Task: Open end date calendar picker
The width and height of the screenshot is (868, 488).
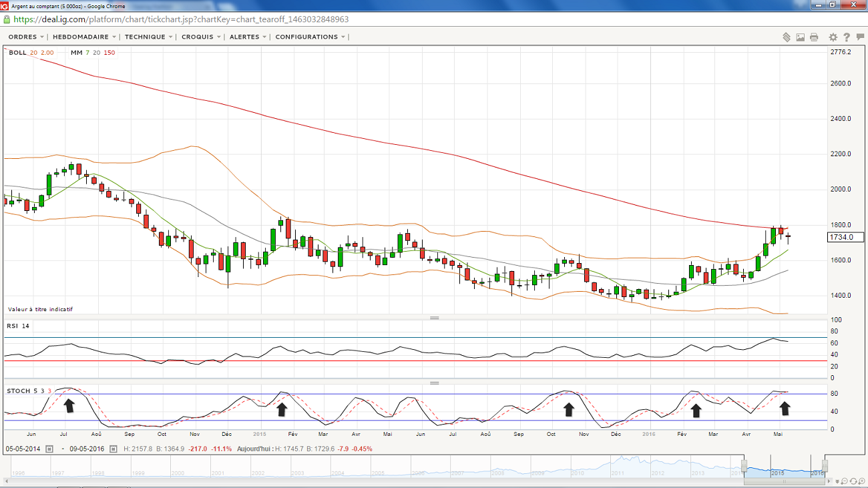Action: pyautogui.click(x=113, y=449)
